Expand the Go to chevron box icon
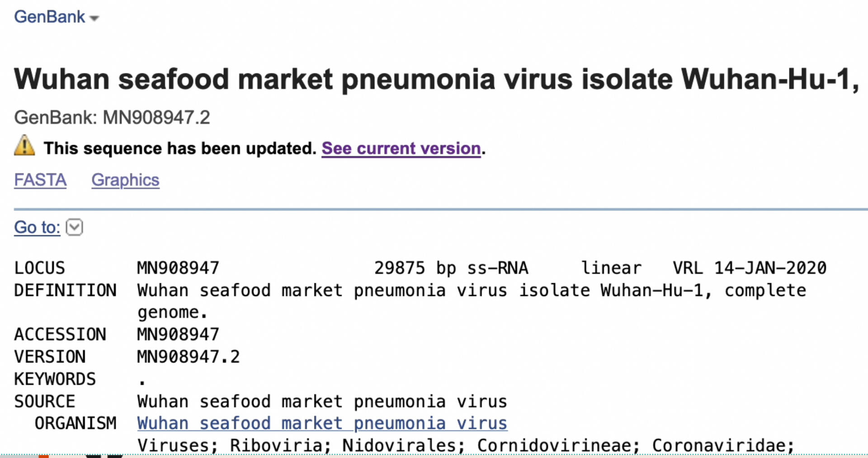This screenshot has width=868, height=458. click(x=75, y=227)
